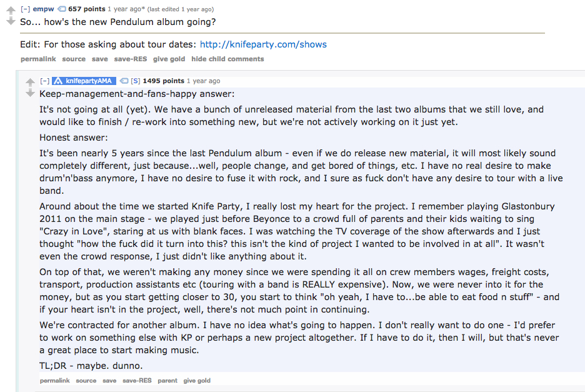Click save-RES under empw's comment
Screen dimensions: 585x392
coord(130,59)
